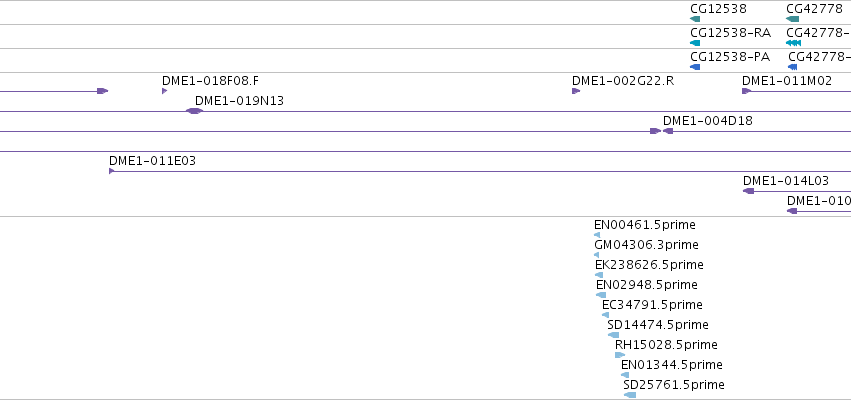Click the EC34791.5prime EST marker
This screenshot has width=851, height=400.
[x=605, y=315]
